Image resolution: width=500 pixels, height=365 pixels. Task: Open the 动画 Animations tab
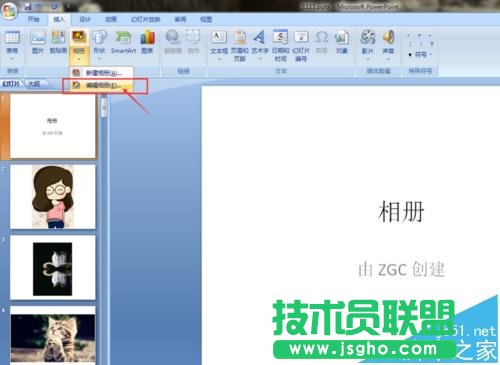point(111,19)
